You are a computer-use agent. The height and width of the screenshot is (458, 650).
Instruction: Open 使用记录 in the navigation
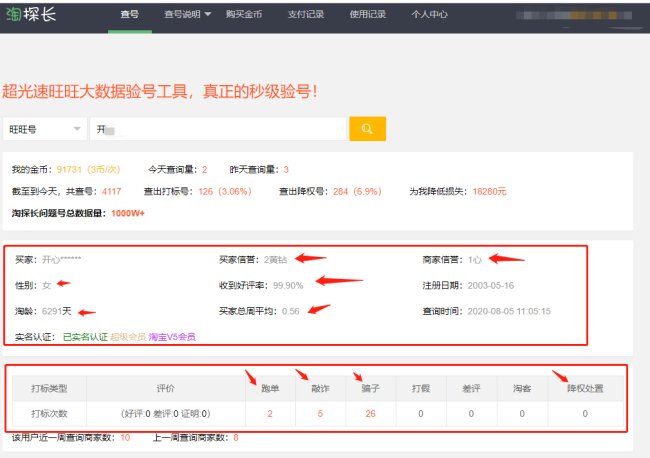pos(368,15)
